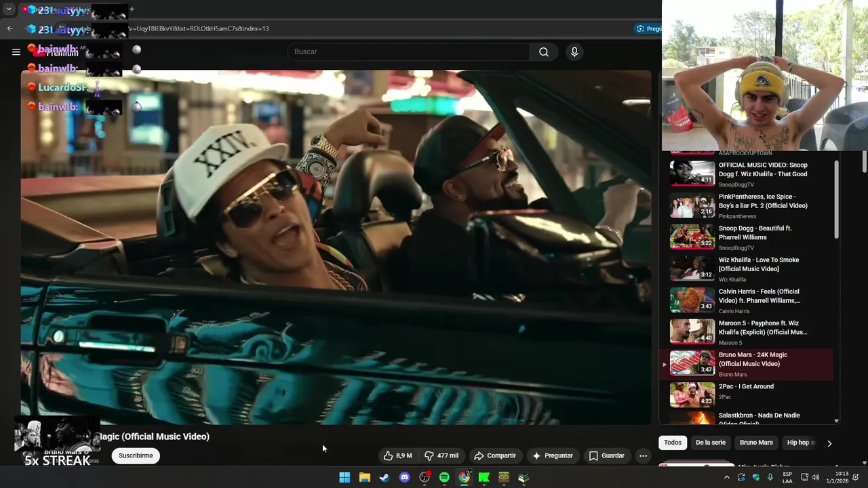
Task: Open Spotify from the taskbar
Action: 444,477
